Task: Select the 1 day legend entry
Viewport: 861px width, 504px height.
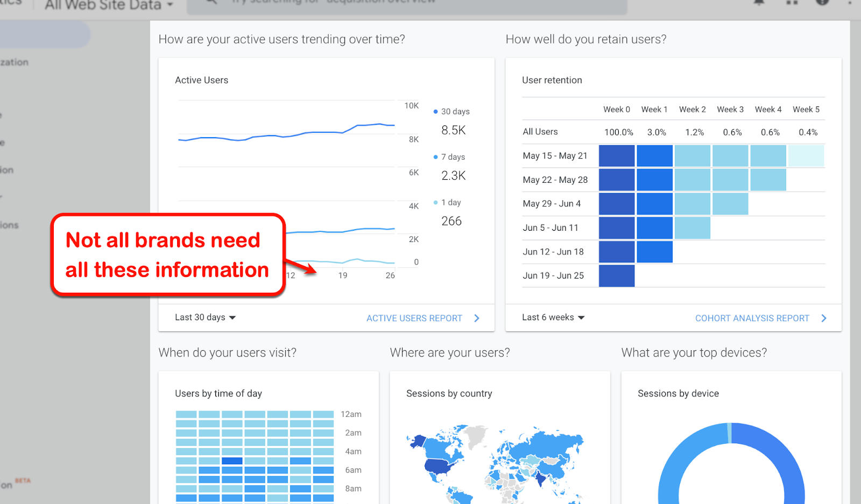Action: click(447, 202)
